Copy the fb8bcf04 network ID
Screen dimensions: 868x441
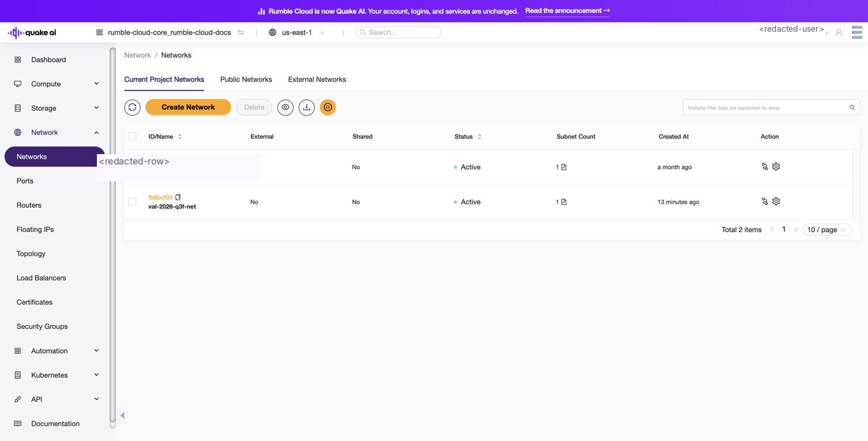(x=178, y=197)
